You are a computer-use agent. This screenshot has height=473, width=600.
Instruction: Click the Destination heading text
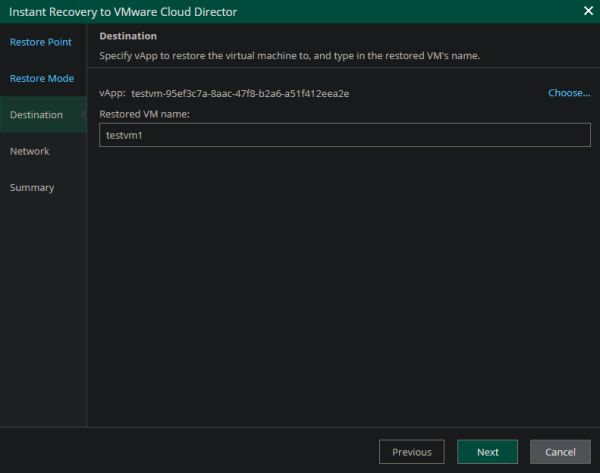[x=128, y=36]
